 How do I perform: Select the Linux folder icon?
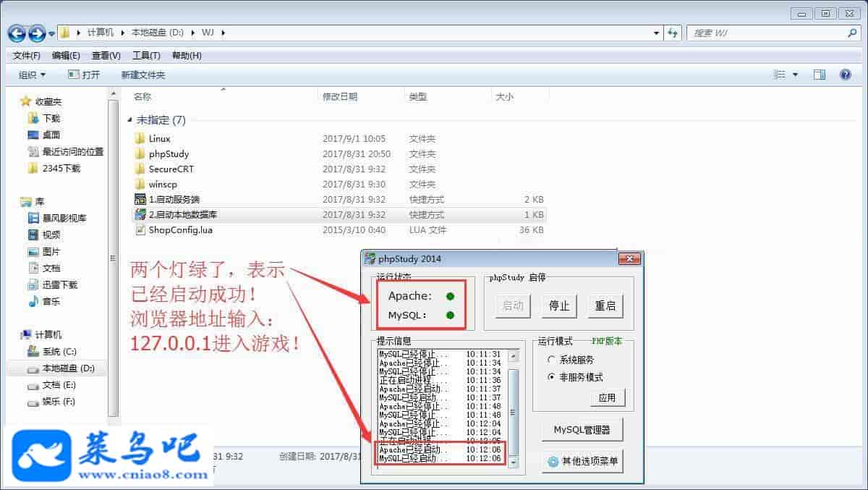140,138
